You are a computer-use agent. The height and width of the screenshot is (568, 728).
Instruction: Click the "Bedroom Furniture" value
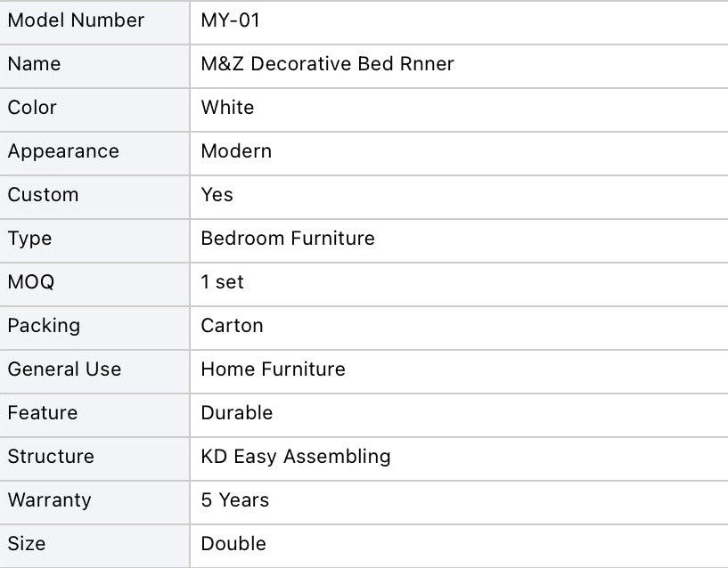[288, 239]
